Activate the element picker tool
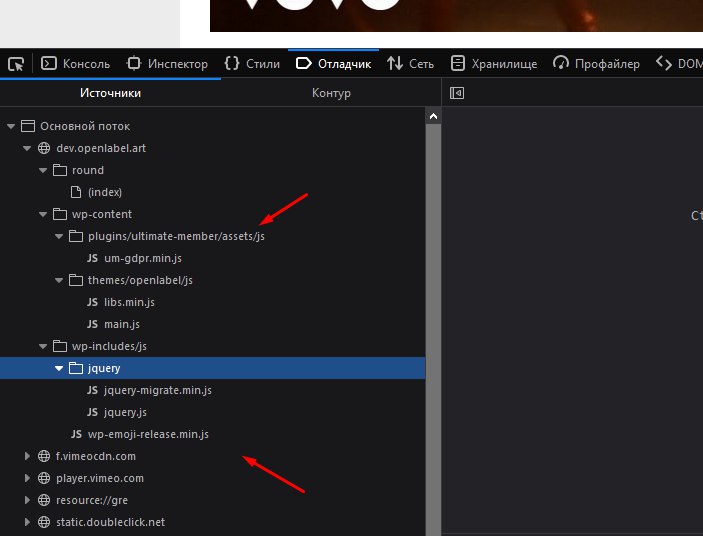703x536 pixels. [16, 64]
